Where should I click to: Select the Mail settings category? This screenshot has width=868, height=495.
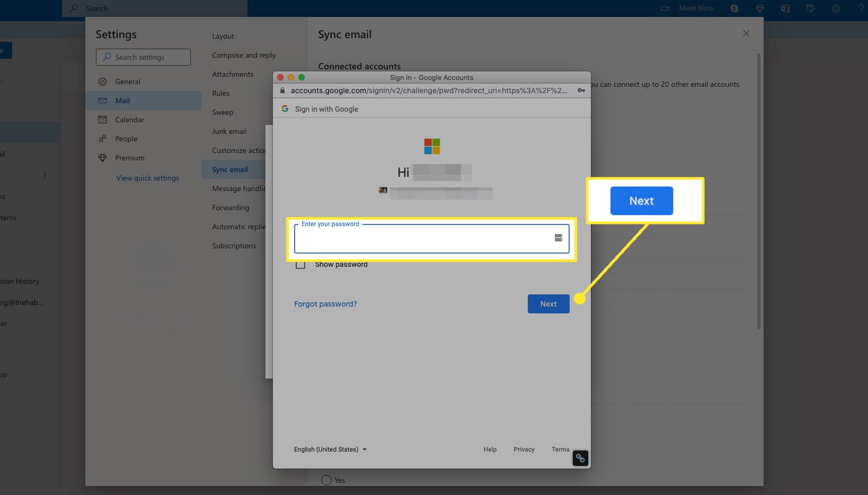click(143, 101)
